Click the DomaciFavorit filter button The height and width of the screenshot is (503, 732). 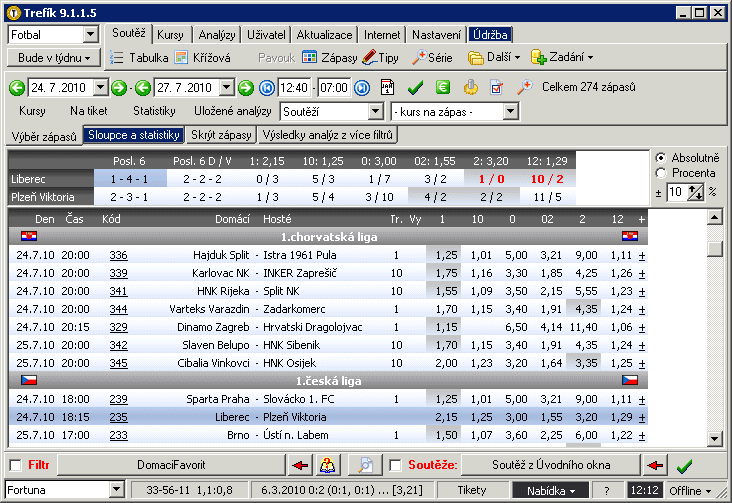[x=171, y=465]
